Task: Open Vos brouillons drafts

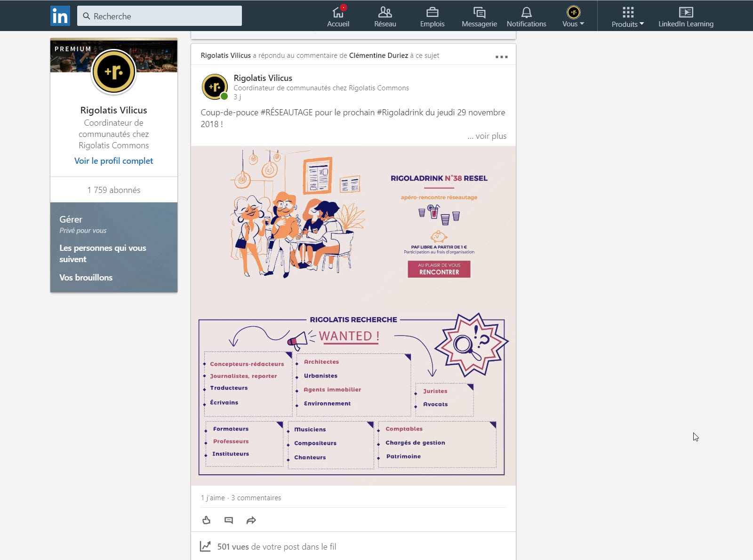Action: pos(86,278)
